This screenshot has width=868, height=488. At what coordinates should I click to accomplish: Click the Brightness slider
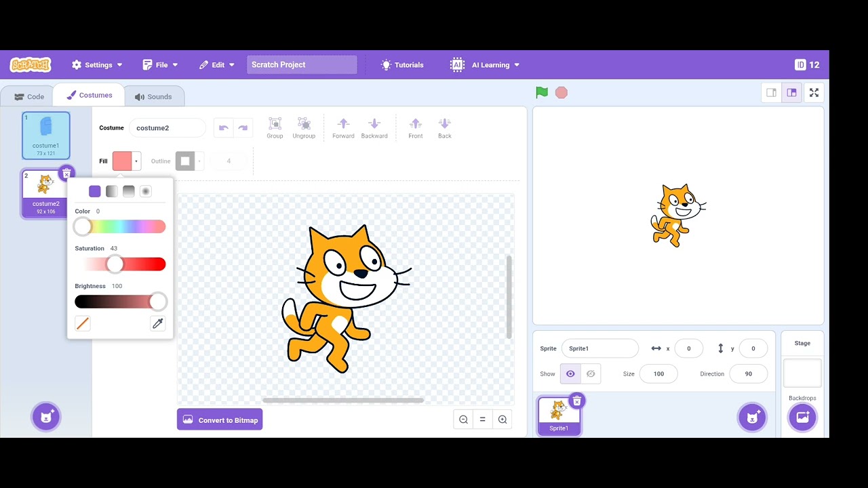tap(120, 302)
